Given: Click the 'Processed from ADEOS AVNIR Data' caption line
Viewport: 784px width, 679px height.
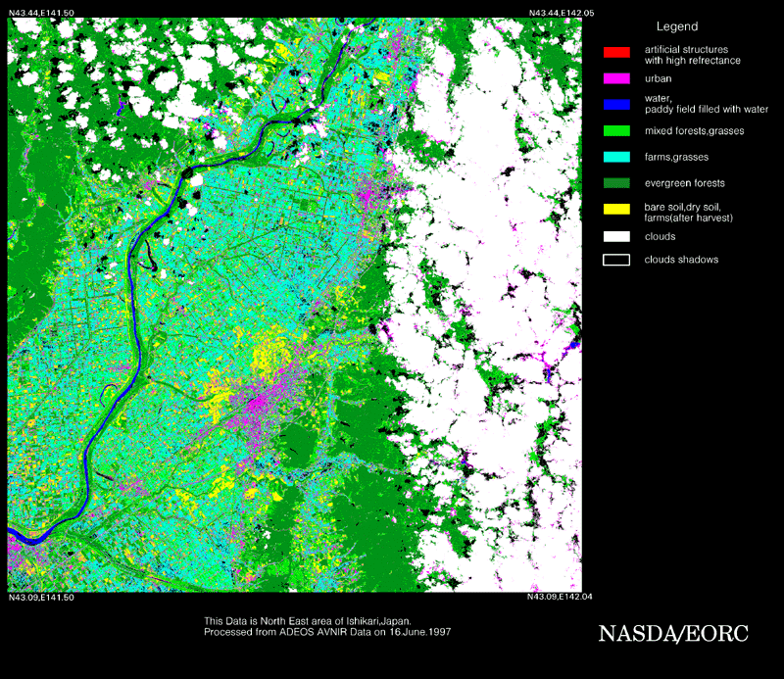Looking at the screenshot, I should [327, 632].
